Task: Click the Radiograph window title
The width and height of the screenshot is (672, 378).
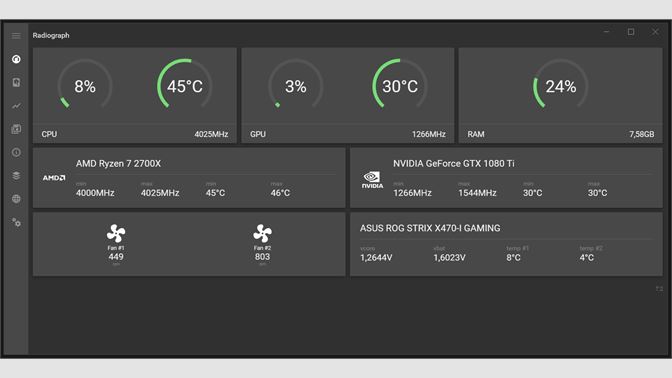Action: tap(51, 36)
